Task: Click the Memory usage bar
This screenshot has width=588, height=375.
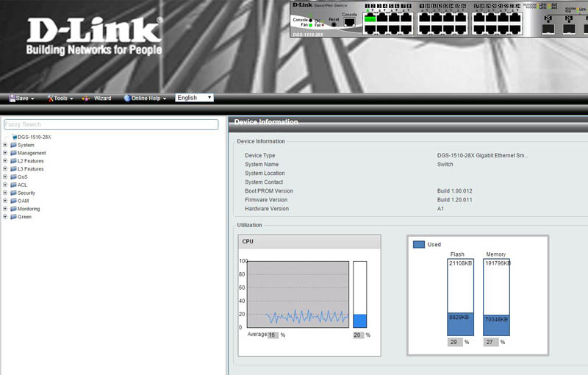Action: [496, 297]
